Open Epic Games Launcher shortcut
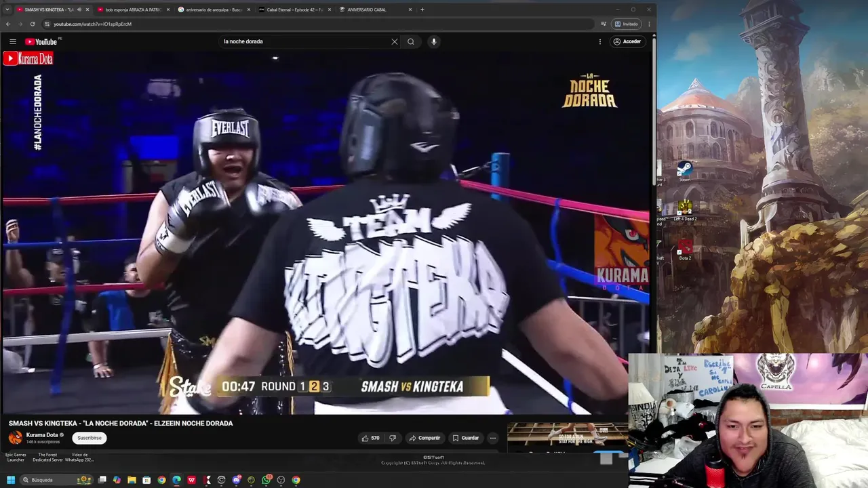The image size is (868, 488). [16, 457]
